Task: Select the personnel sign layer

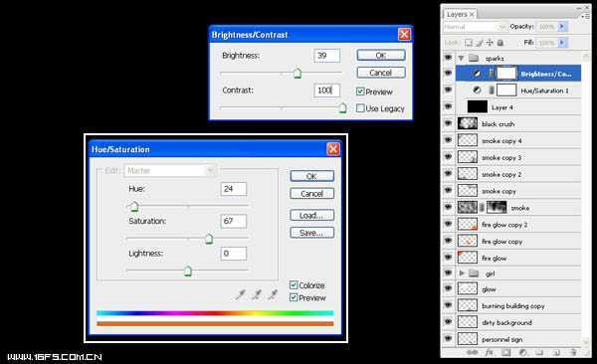Action: pos(518,339)
